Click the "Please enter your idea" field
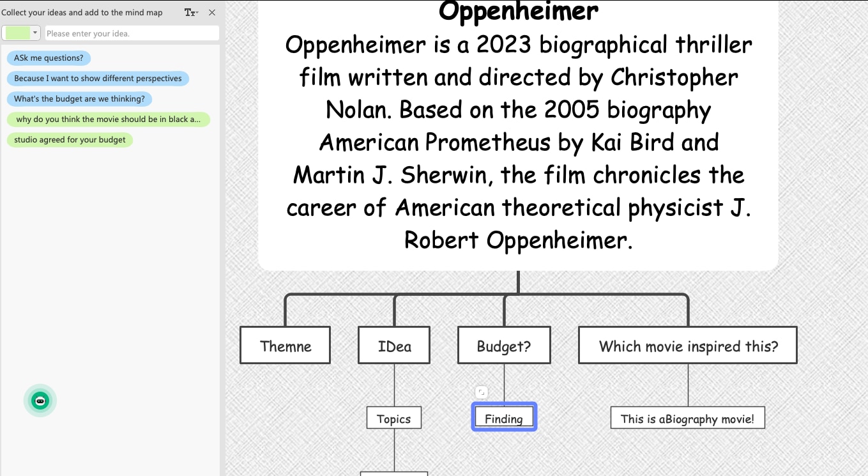Screen dimensions: 868x476 pos(132,33)
